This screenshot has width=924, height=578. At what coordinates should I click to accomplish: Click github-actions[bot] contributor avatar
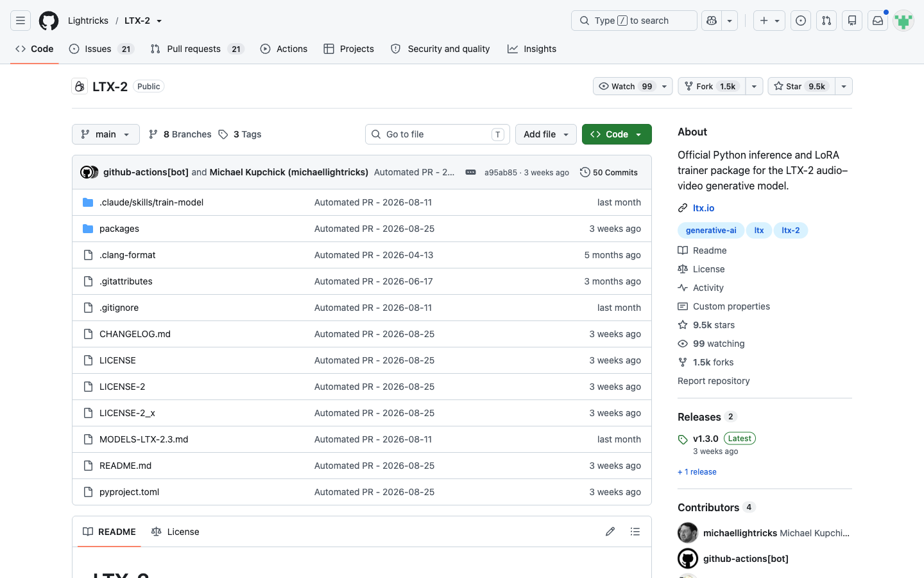point(688,559)
